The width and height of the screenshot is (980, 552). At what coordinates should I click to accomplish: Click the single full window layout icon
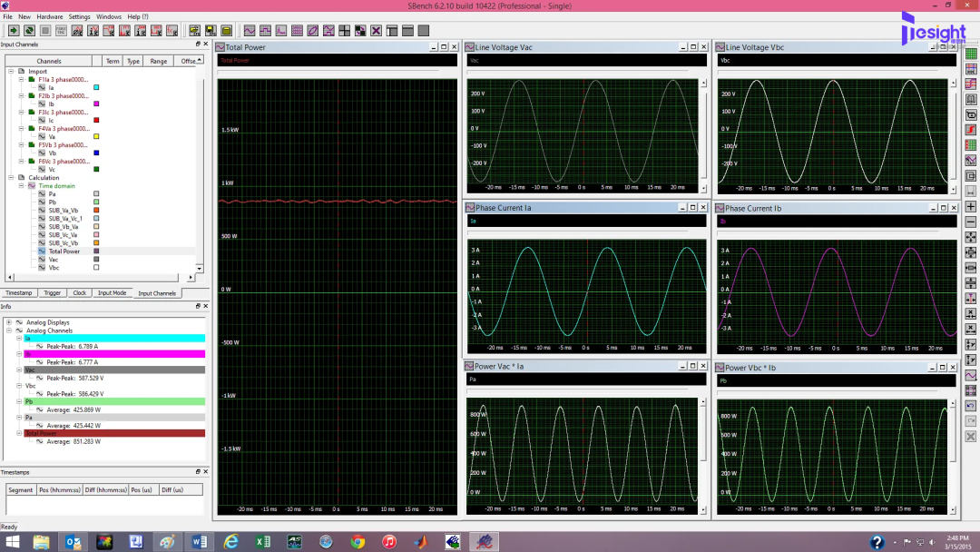(423, 30)
